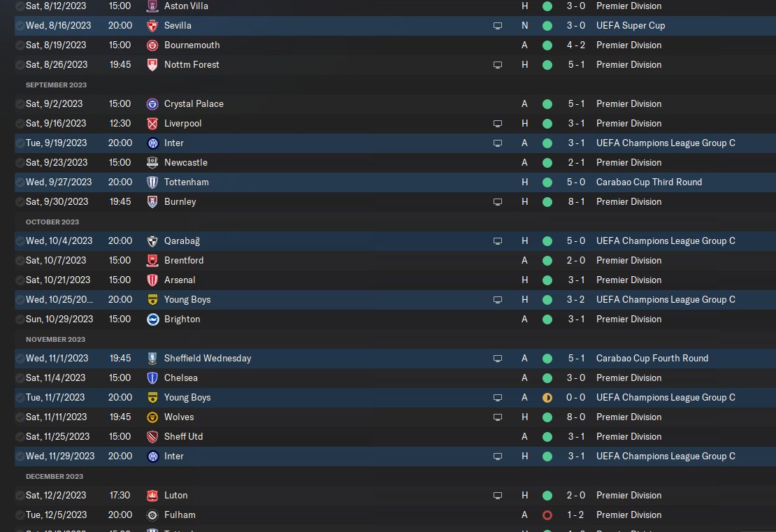Click the Newcastle club badge
The height and width of the screenshot is (532, 776).
pyautogui.click(x=152, y=162)
